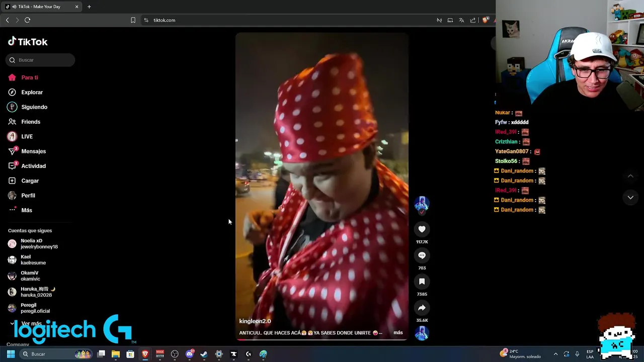Image resolution: width=644 pixels, height=362 pixels.
Task: Expand caption with más
Action: (398, 332)
